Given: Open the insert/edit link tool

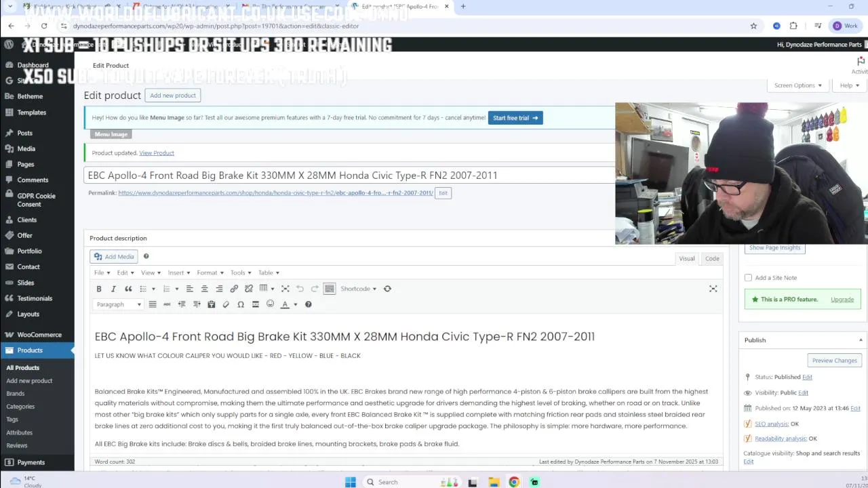Looking at the screenshot, I should 234,289.
